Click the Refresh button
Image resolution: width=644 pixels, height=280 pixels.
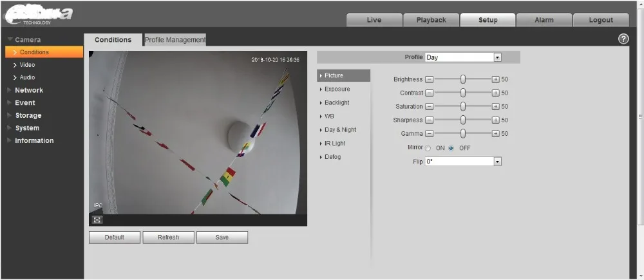click(168, 238)
